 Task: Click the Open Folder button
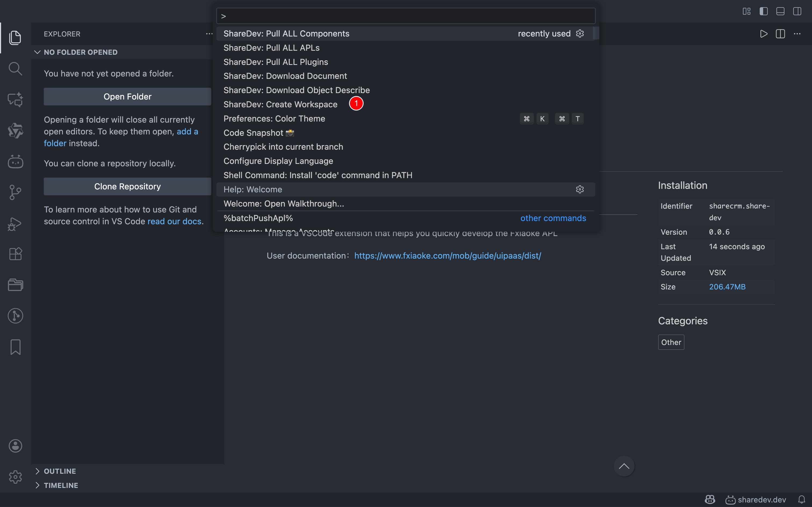click(x=127, y=97)
